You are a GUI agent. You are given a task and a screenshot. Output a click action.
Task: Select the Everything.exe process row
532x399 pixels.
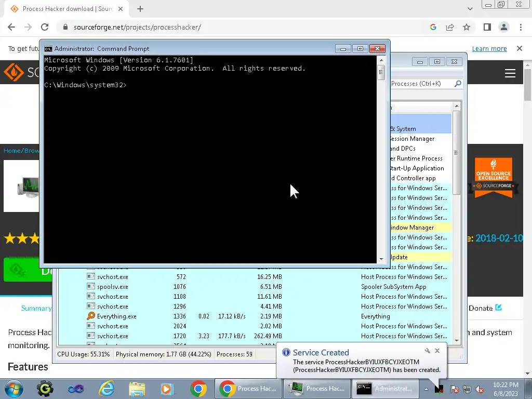255,316
